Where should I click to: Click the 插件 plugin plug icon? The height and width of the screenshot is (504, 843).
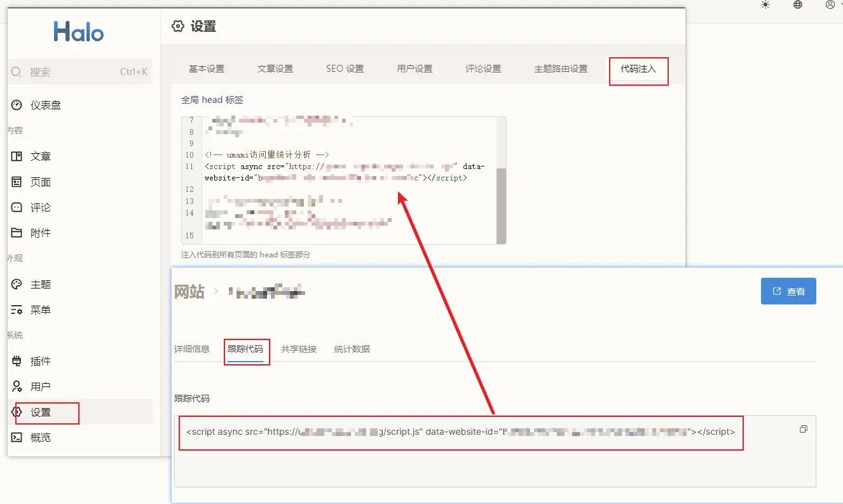(17, 361)
